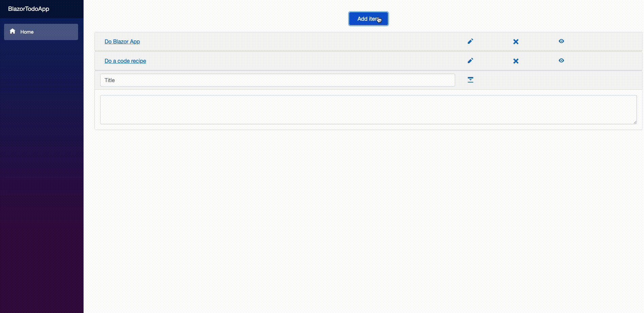Open the Home navigation item

coord(41,32)
